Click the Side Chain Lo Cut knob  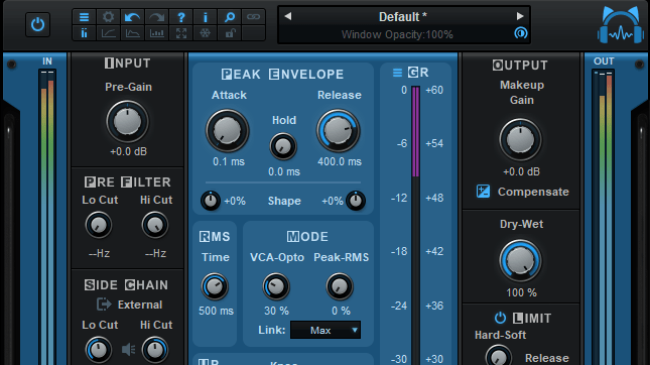click(99, 350)
